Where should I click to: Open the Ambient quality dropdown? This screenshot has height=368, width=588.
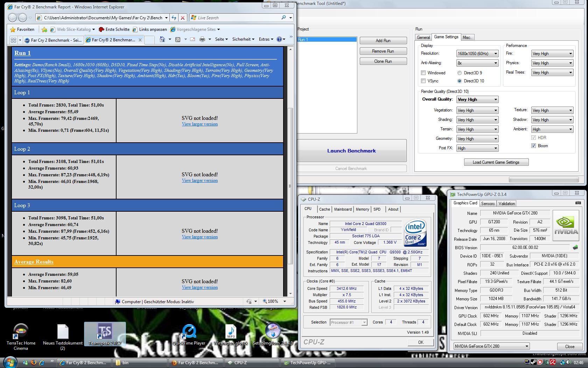552,129
